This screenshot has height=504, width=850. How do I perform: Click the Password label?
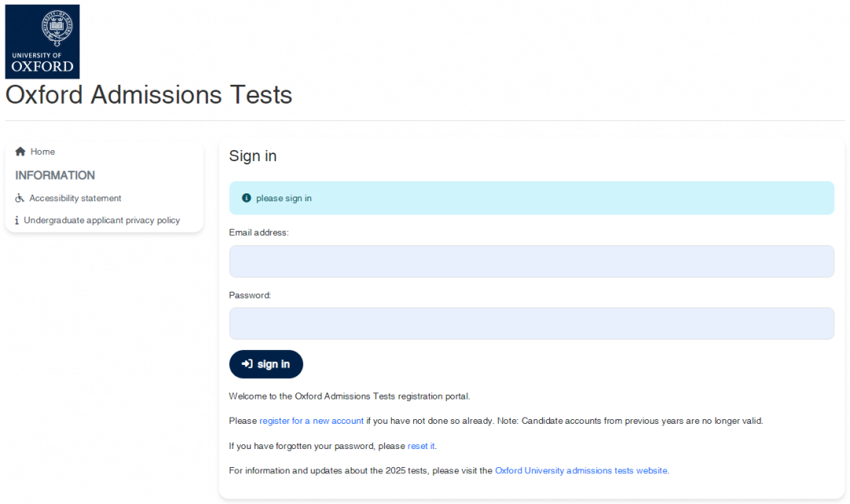(250, 295)
